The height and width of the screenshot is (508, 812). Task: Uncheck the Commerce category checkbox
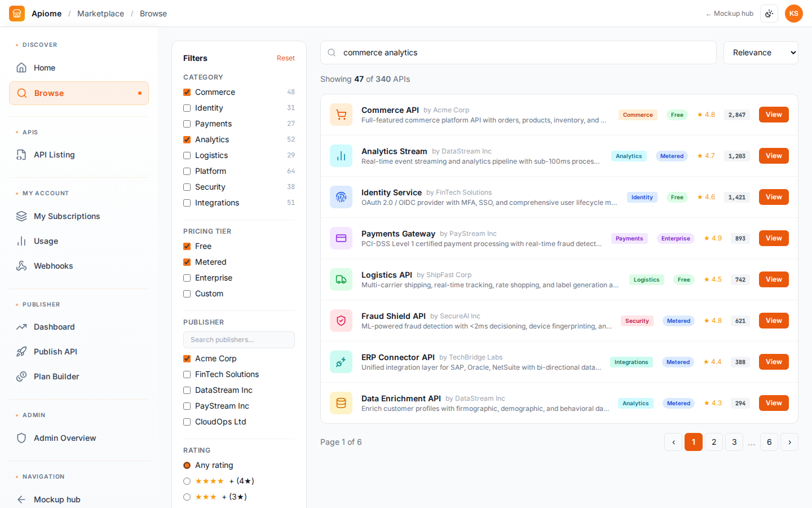[187, 92]
